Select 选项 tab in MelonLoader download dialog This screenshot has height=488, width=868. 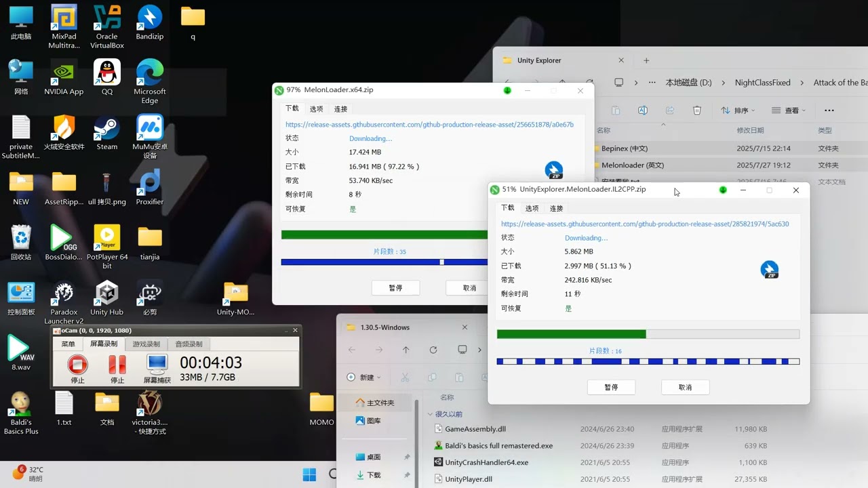[x=316, y=109]
